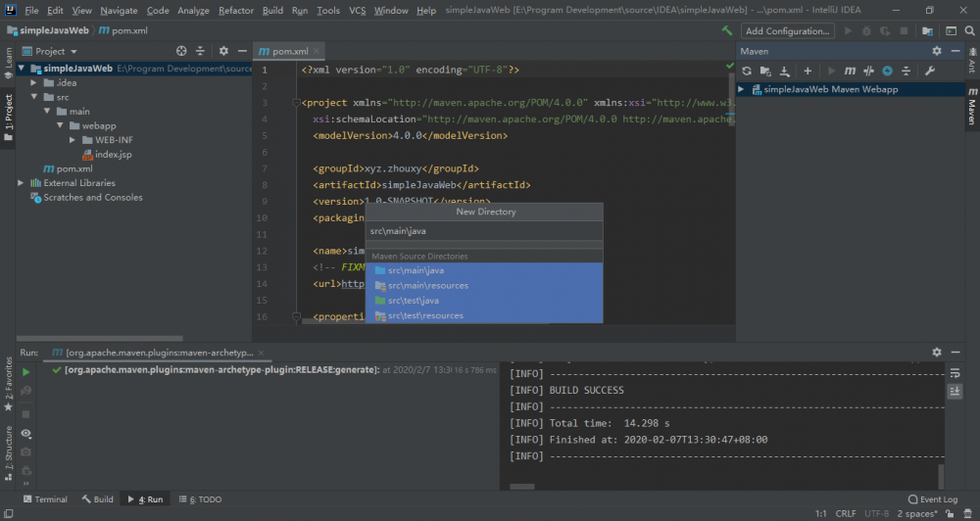Switch to Terminal tool window tab
Screen dimensions: 980x521
[x=45, y=499]
